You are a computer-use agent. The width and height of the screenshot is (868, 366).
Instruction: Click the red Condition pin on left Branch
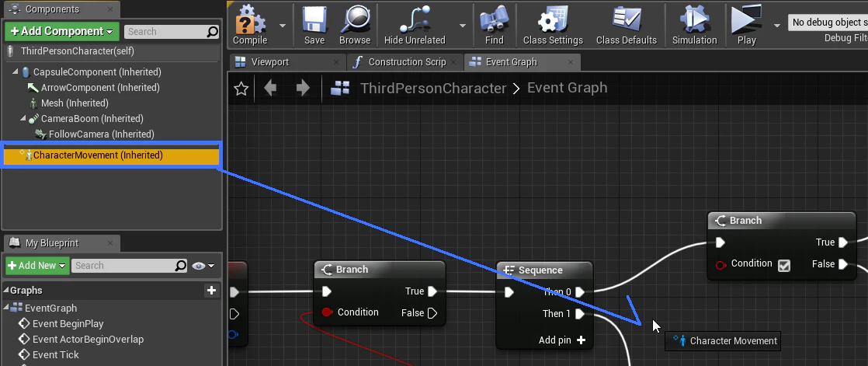point(327,312)
